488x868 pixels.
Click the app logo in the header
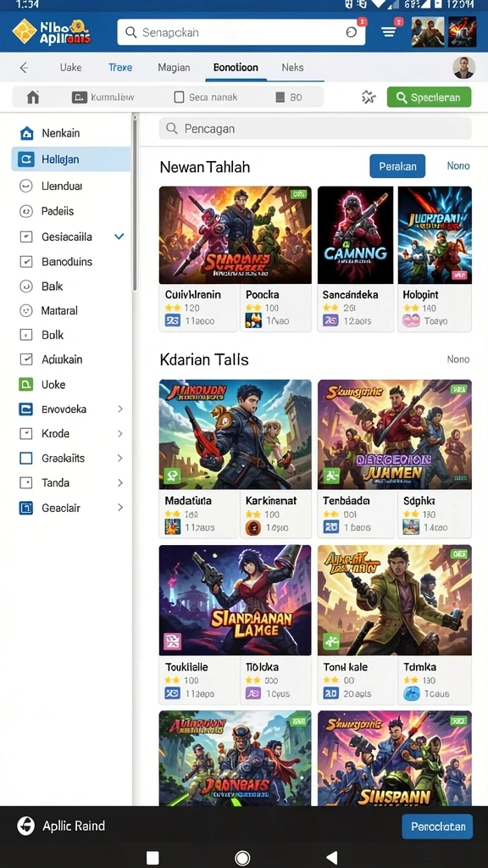tap(51, 31)
